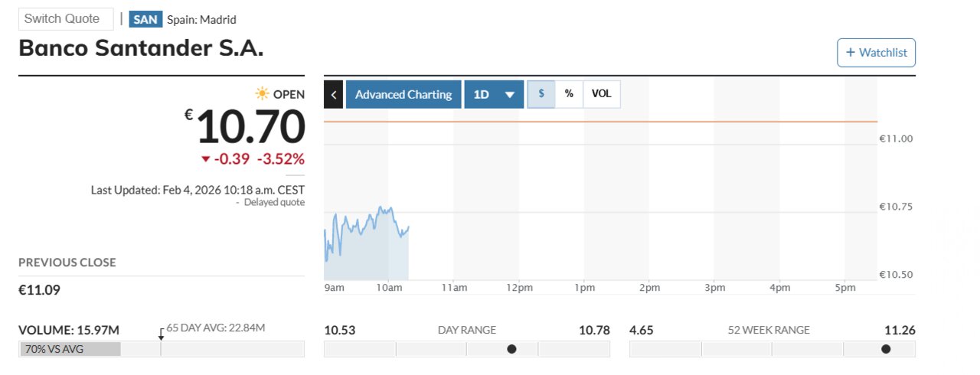Click the SAN ticker badge
Image resolution: width=980 pixels, height=375 pixels.
click(x=145, y=19)
